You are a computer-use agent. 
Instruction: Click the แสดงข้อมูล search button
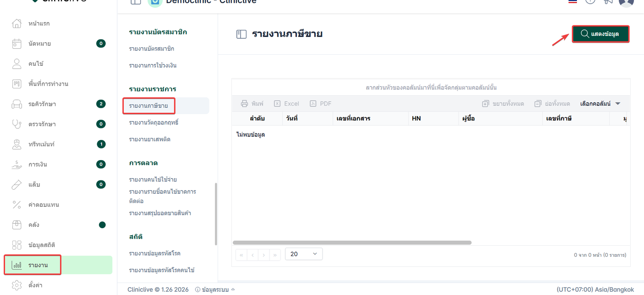tap(600, 34)
